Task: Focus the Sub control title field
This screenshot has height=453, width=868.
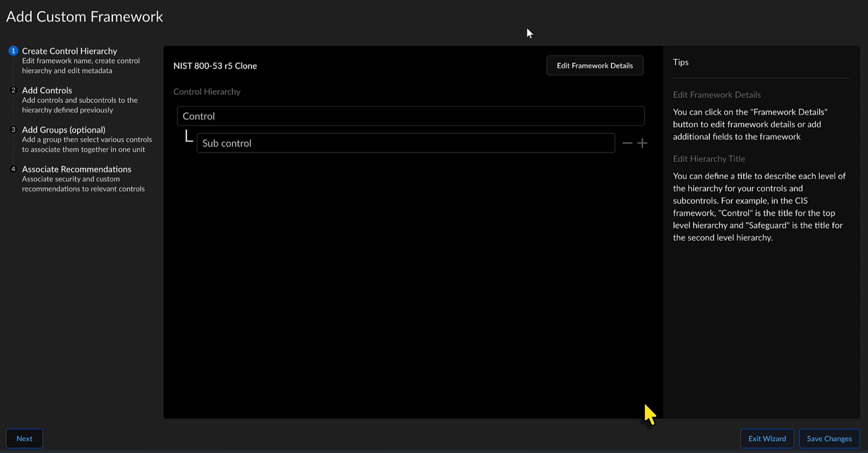Action: point(405,143)
